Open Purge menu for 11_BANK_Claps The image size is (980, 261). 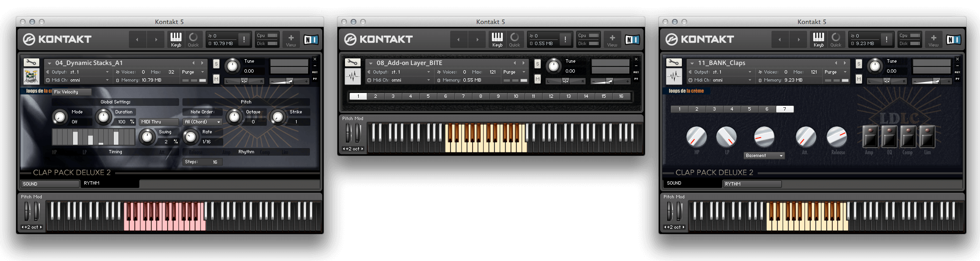point(836,72)
